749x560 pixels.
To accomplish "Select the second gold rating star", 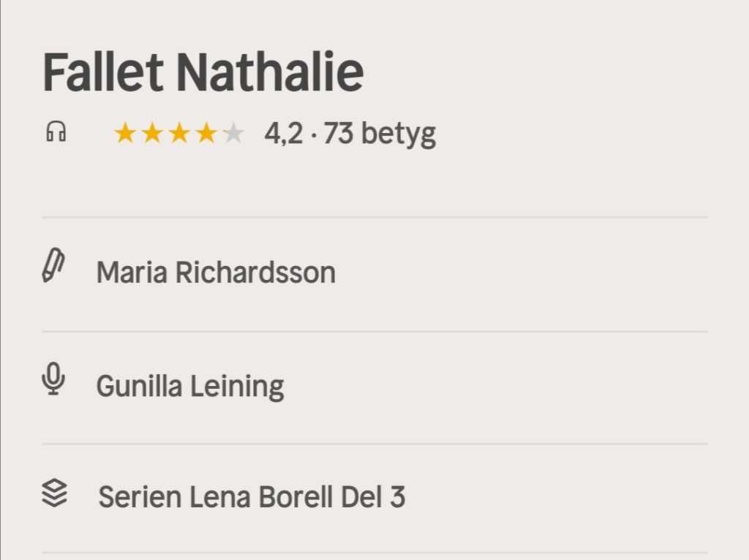I will (x=152, y=133).
